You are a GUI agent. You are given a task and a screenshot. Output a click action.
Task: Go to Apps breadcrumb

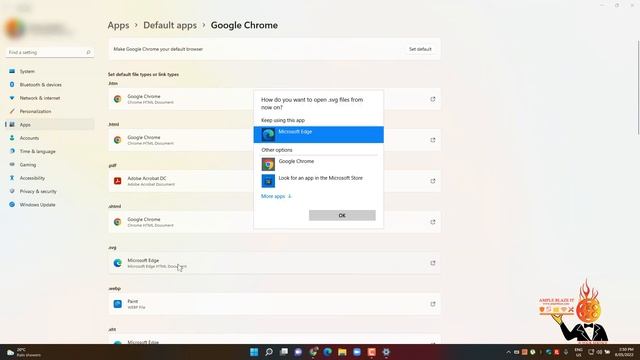pyautogui.click(x=118, y=25)
